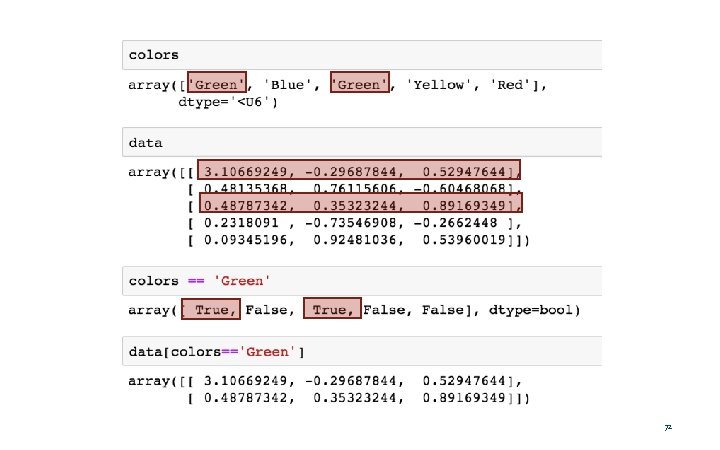Screen dimensions: 720x450
Task: Click the last False before dtype=bool
Action: pos(443,310)
